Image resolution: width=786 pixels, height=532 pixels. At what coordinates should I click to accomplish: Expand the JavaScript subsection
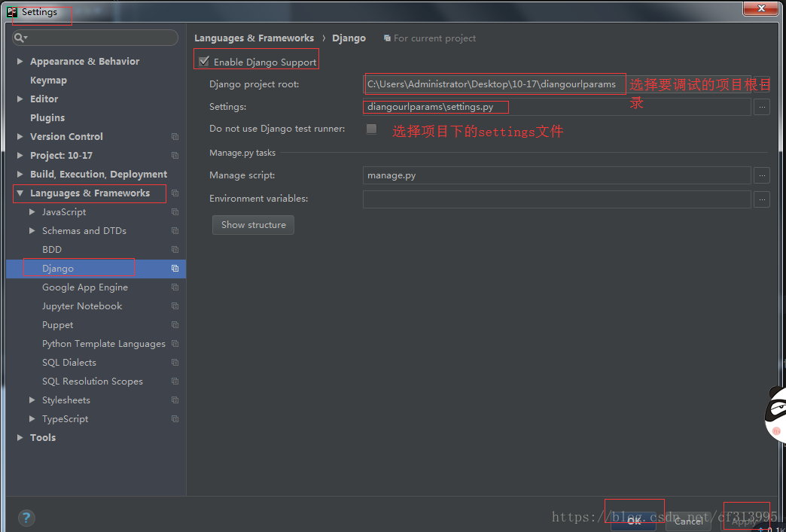tap(32, 212)
